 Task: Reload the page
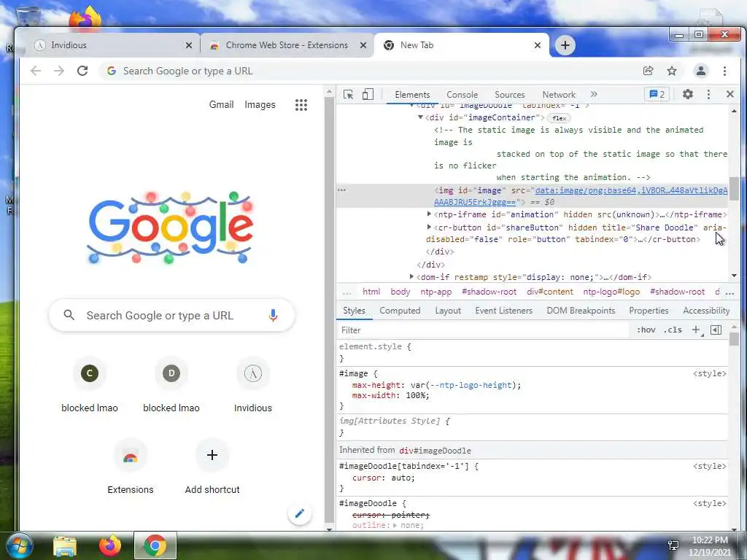tap(82, 71)
